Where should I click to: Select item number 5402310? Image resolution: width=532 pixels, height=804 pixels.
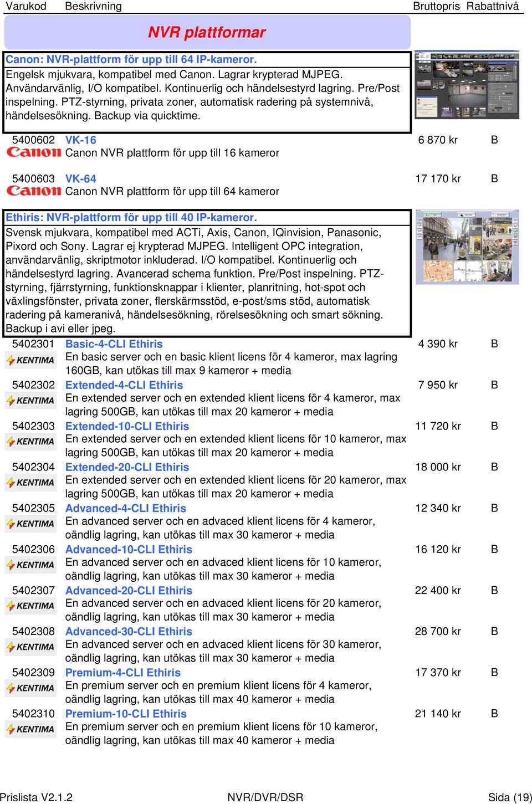pos(33,714)
